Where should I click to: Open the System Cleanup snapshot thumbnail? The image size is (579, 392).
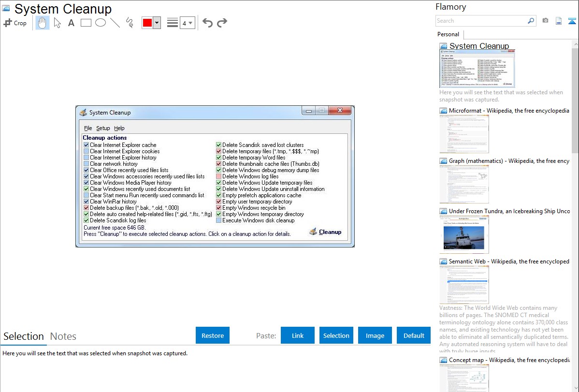pyautogui.click(x=477, y=69)
